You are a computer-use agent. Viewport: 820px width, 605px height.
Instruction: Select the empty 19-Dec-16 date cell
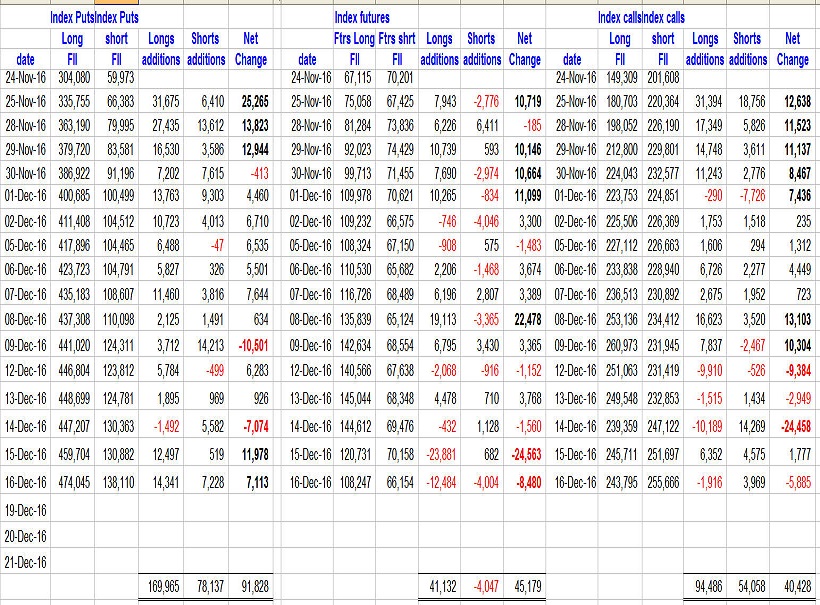[26, 510]
